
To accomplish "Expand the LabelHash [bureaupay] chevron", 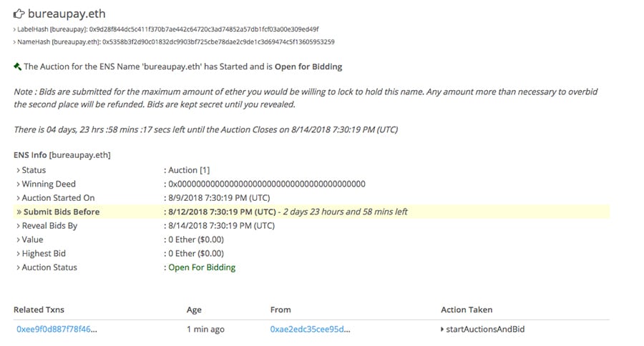I will point(15,29).
